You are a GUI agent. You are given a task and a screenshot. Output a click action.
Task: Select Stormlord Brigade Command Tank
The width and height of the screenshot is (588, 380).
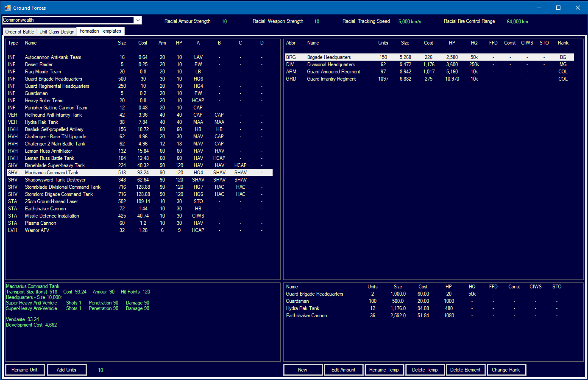pyautogui.click(x=140, y=194)
